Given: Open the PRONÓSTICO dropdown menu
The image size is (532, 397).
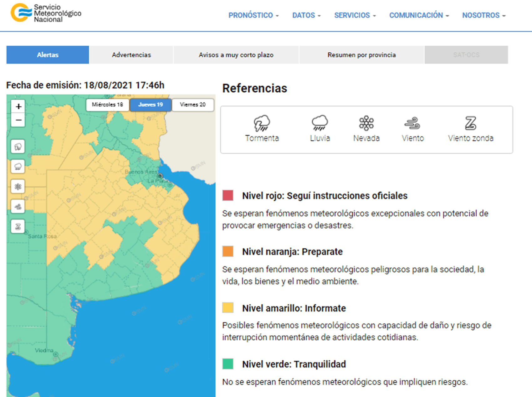Looking at the screenshot, I should (x=253, y=15).
